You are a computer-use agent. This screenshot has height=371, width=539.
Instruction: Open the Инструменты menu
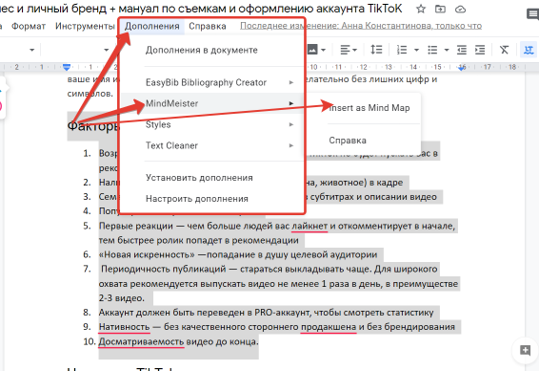pyautogui.click(x=85, y=26)
